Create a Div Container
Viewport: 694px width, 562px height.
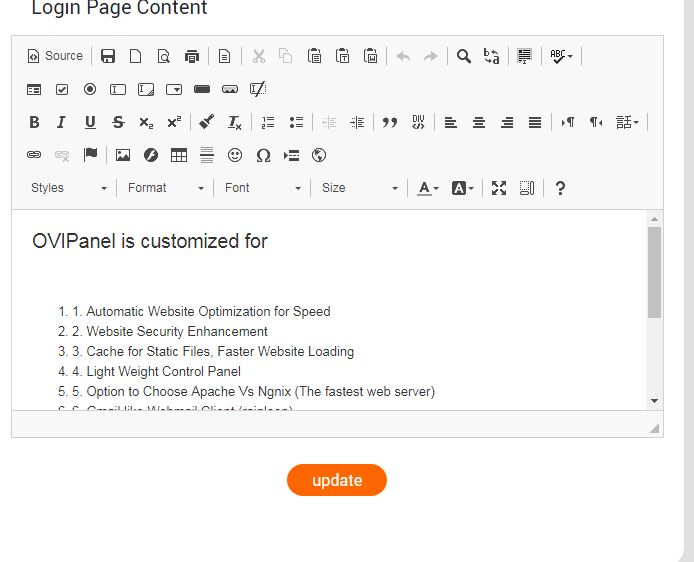418,122
